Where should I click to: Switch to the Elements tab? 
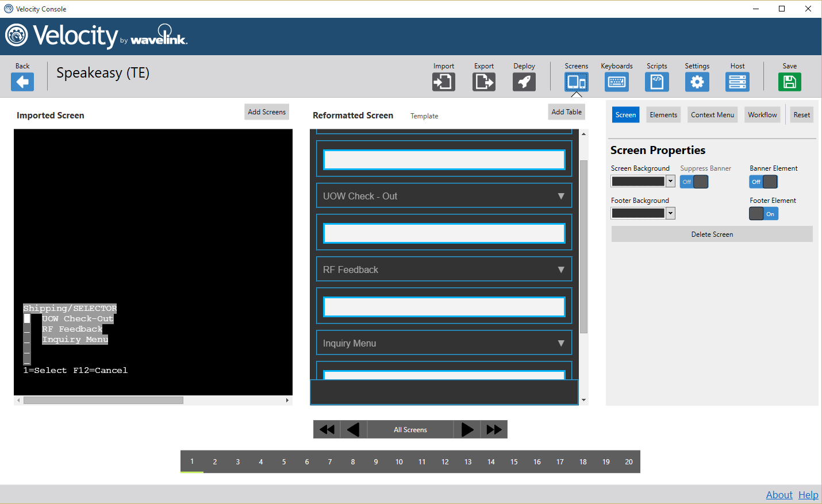[663, 115]
